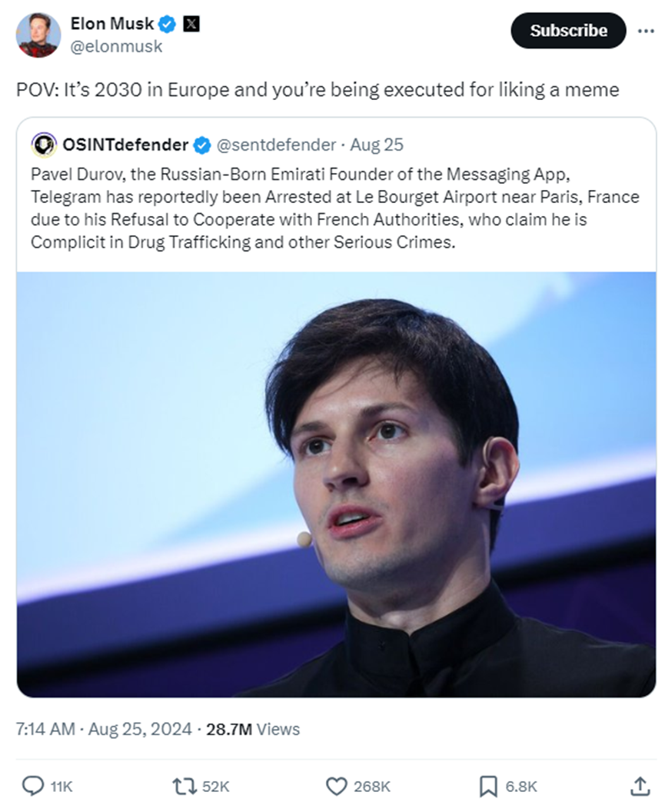The image size is (665, 812).
Task: Open the OSINTdefender account name
Action: coord(125,145)
